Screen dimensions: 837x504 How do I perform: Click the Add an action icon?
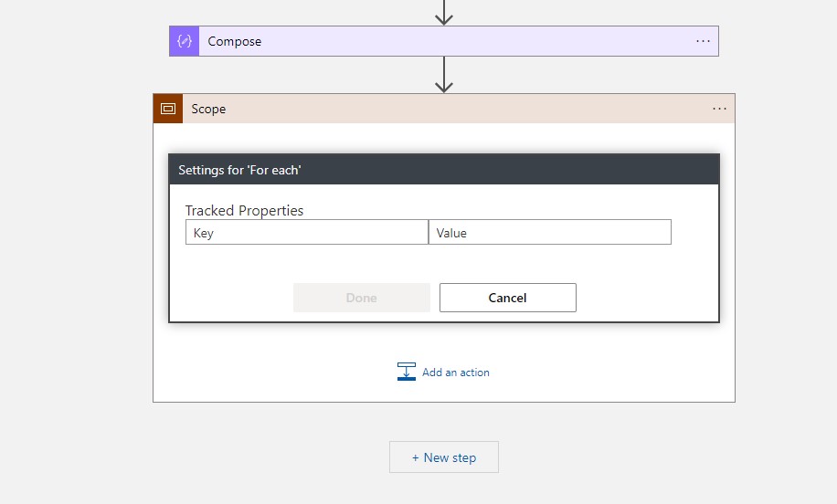click(407, 372)
